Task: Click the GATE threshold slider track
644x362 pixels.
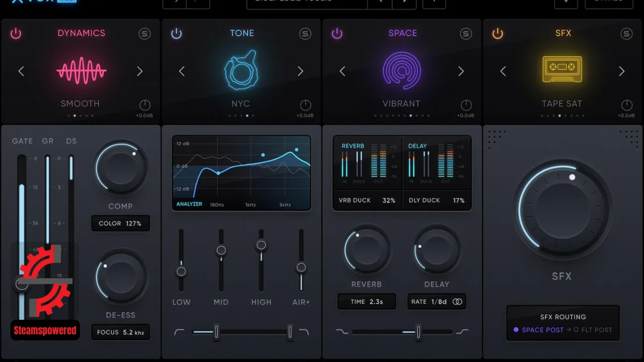Action: (x=22, y=236)
